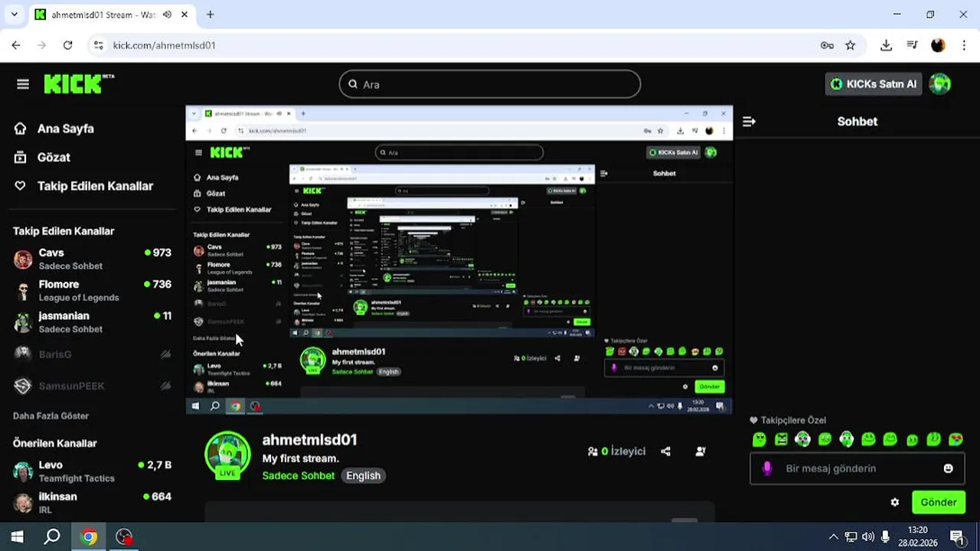Click the Önerilen Kanallar heading
Image resolution: width=980 pixels, height=551 pixels.
(x=55, y=443)
